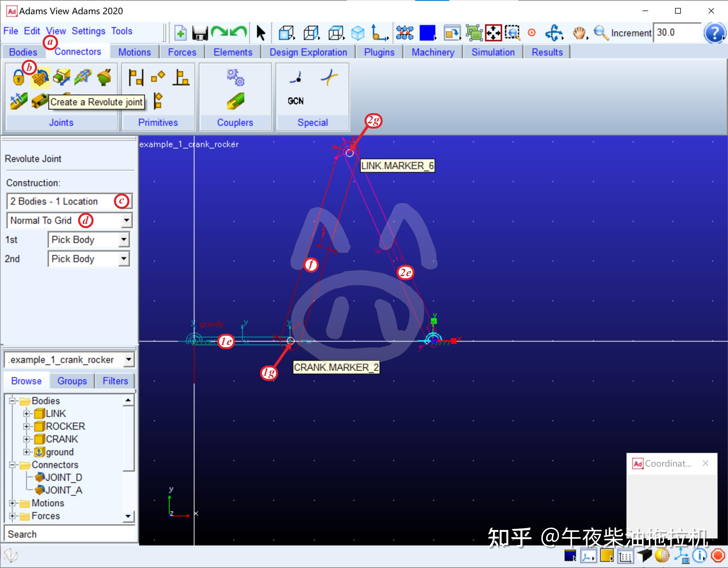The width and height of the screenshot is (728, 568).
Task: Click the Gear coupler icon
Action: (x=235, y=77)
